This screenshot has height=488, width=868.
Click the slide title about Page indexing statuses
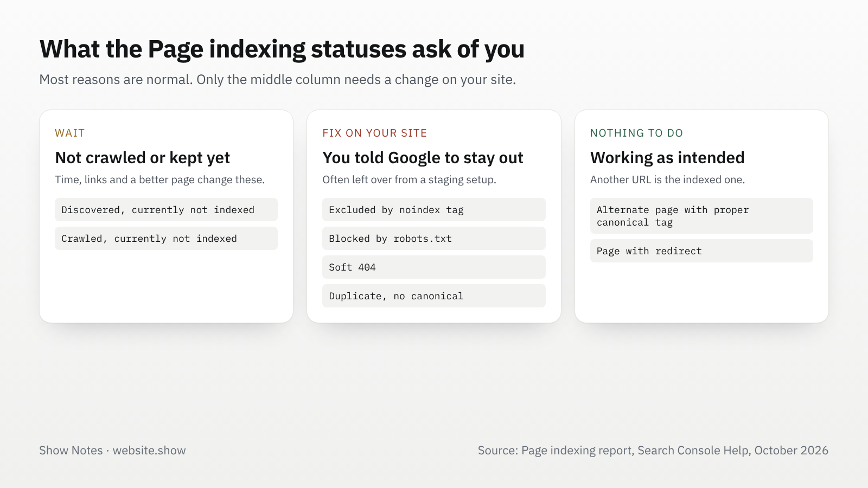click(282, 49)
